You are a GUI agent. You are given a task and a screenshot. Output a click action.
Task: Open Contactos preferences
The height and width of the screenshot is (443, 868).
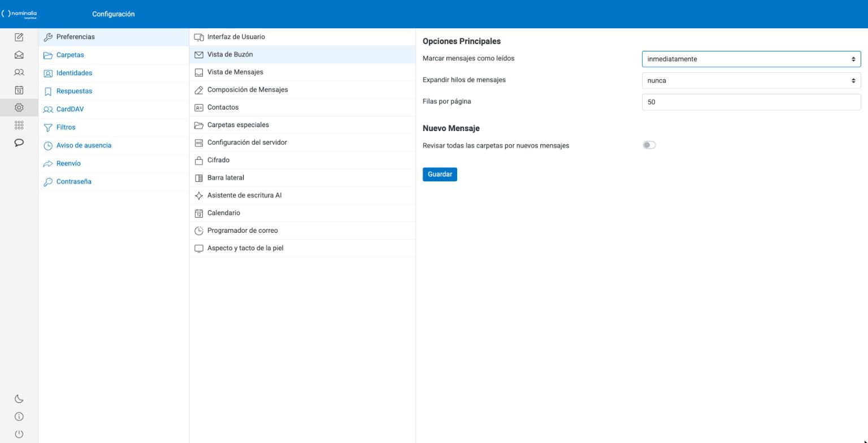click(x=302, y=107)
